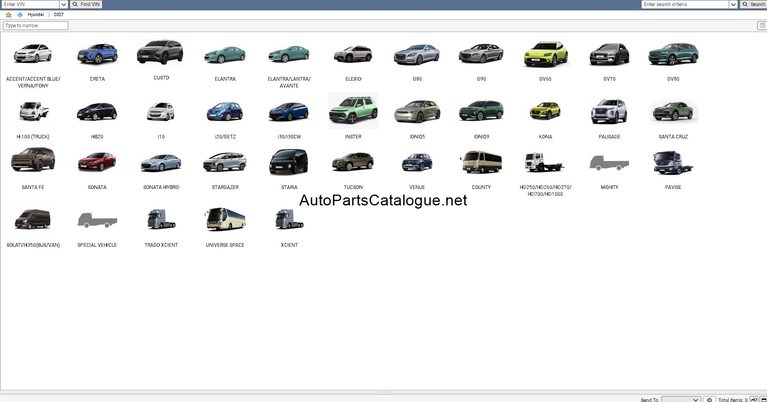
Task: Click the COUNTY label text
Action: (481, 187)
